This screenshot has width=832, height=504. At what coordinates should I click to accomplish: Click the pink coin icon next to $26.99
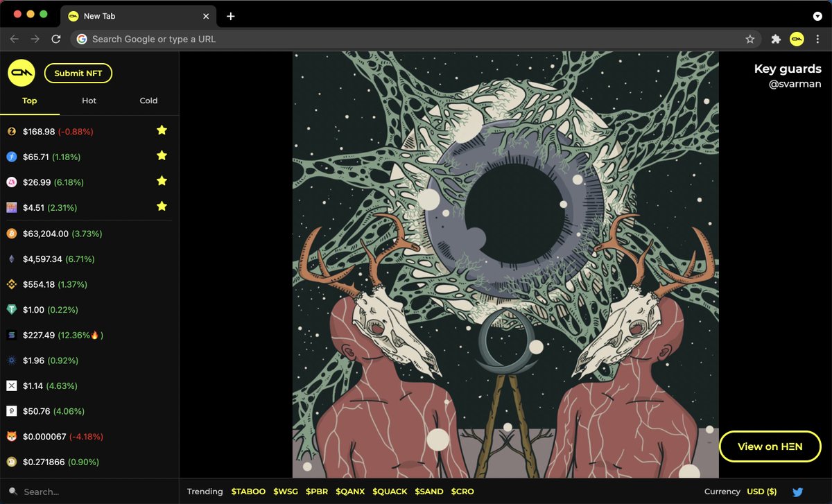(11, 182)
